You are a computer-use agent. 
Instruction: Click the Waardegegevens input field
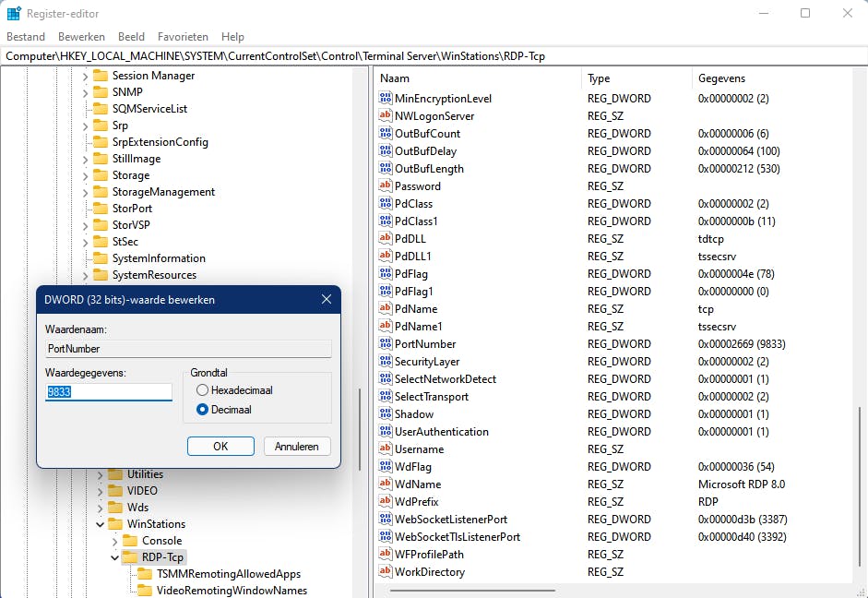(109, 392)
